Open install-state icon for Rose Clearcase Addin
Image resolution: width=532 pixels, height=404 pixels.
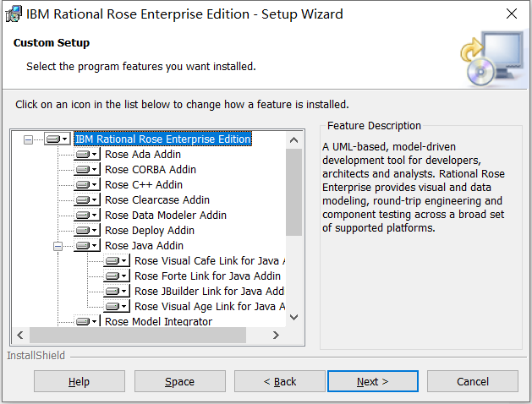pyautogui.click(x=87, y=200)
